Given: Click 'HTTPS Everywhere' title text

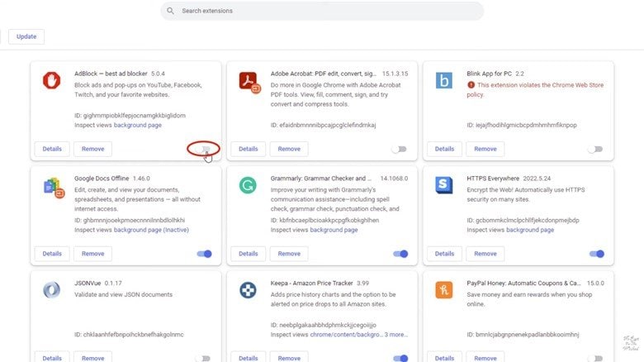Looking at the screenshot, I should [x=493, y=179].
